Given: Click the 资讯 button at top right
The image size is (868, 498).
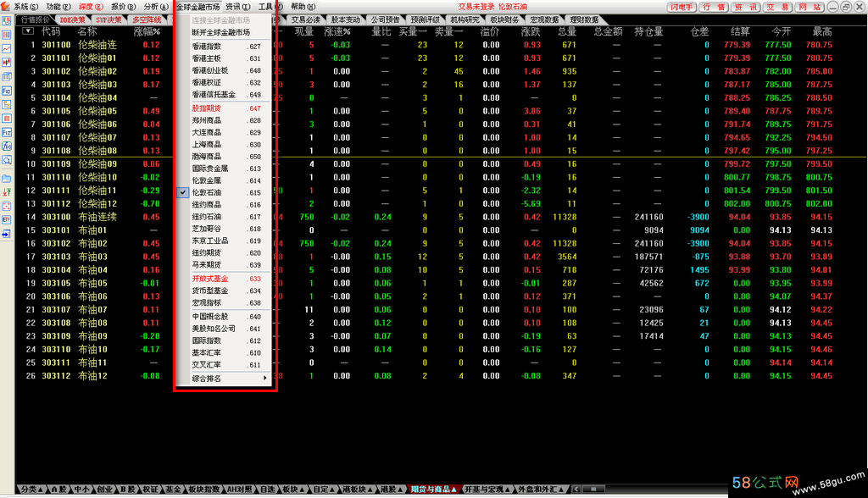Looking at the screenshot, I should [746, 7].
